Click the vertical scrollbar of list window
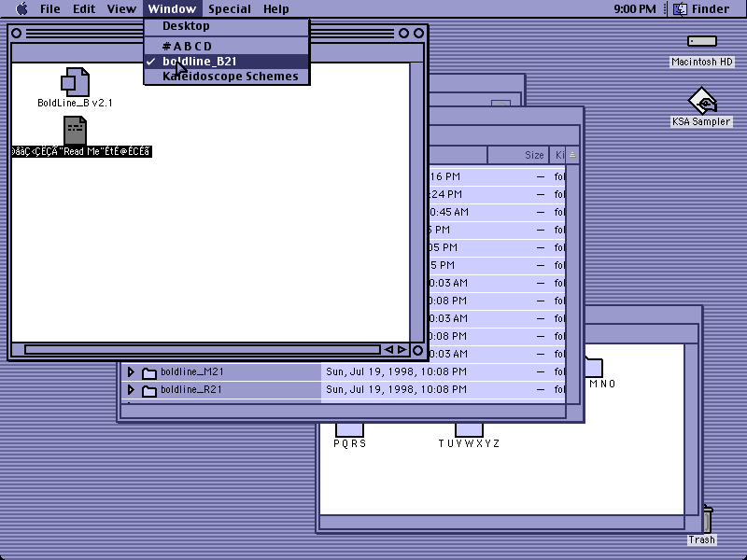The image size is (747, 560). click(573, 284)
